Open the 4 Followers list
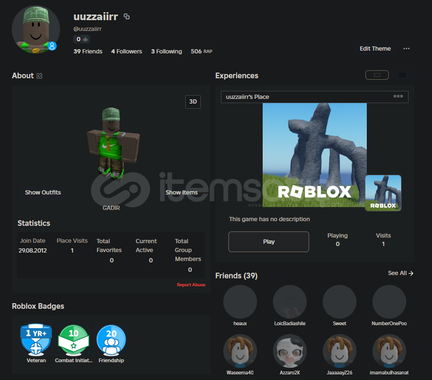Viewport: 432px width, 380px height. click(127, 51)
